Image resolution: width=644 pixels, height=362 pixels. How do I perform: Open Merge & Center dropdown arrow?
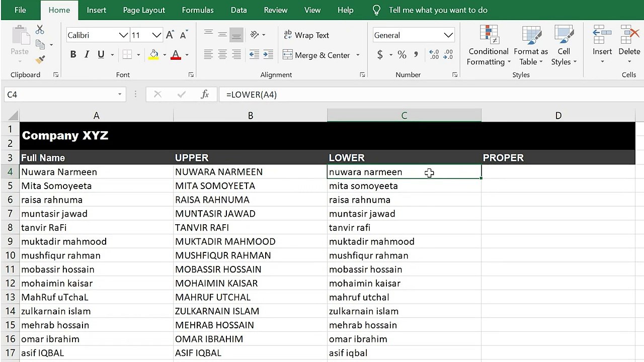358,55
